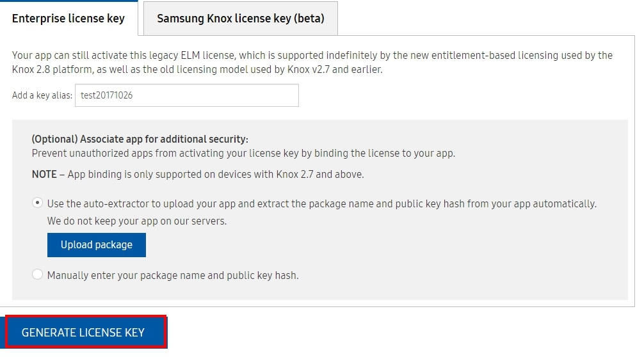Viewport: 644px width, 357px height.
Task: Click into the key alias text field
Action: click(x=187, y=95)
